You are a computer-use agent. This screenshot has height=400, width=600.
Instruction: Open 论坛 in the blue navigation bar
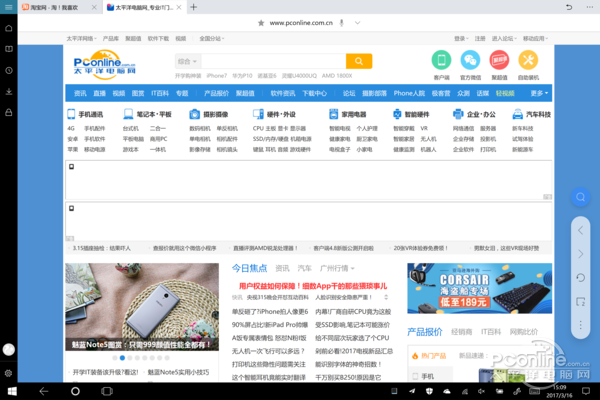(349, 93)
